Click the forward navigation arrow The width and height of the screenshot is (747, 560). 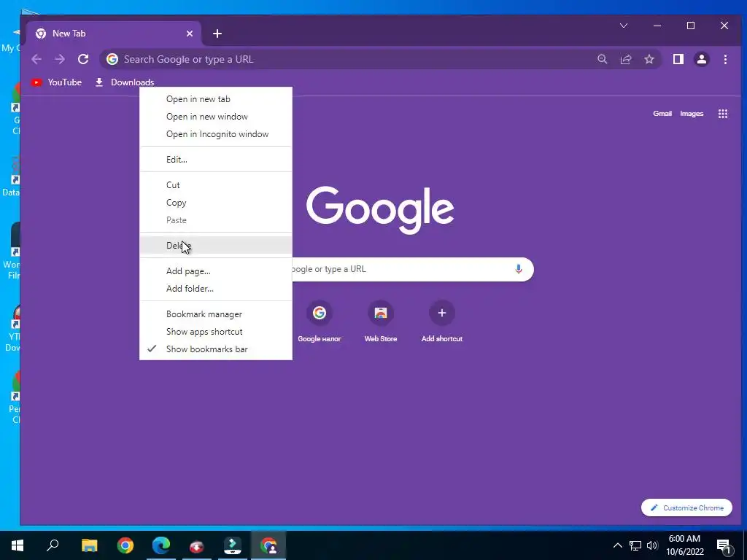pos(60,59)
